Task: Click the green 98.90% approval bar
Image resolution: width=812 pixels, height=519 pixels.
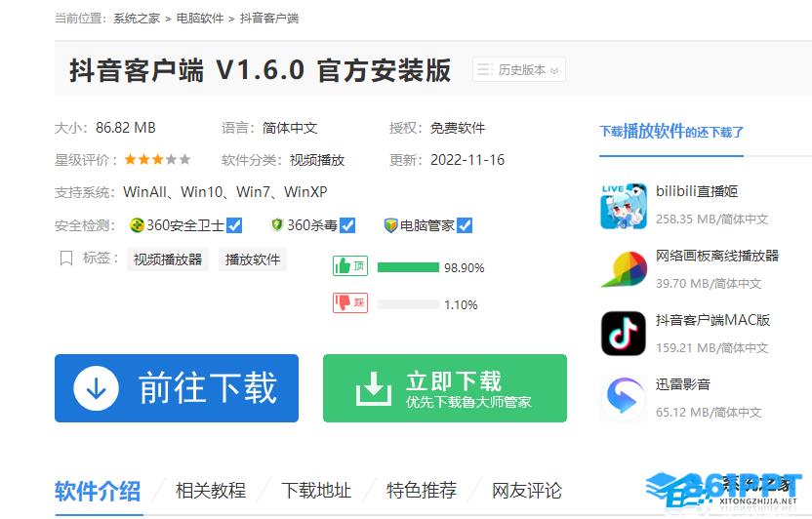Action: point(408,267)
